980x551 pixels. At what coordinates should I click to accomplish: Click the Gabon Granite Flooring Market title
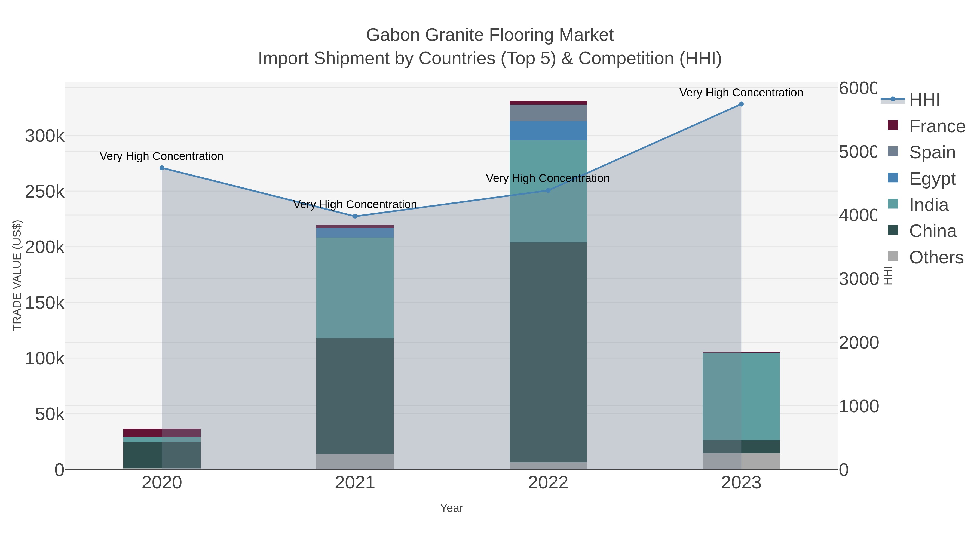[x=490, y=35]
